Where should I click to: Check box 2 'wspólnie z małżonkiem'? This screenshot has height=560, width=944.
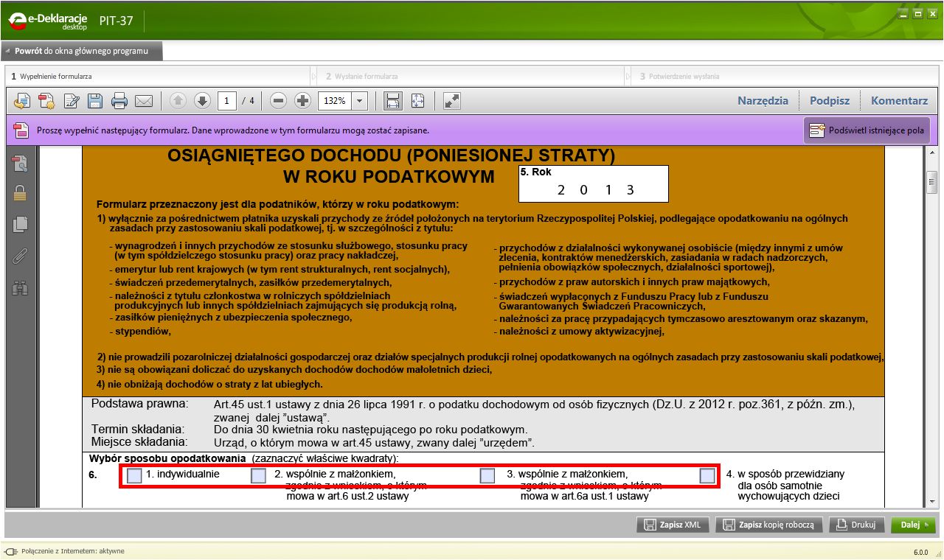point(258,475)
